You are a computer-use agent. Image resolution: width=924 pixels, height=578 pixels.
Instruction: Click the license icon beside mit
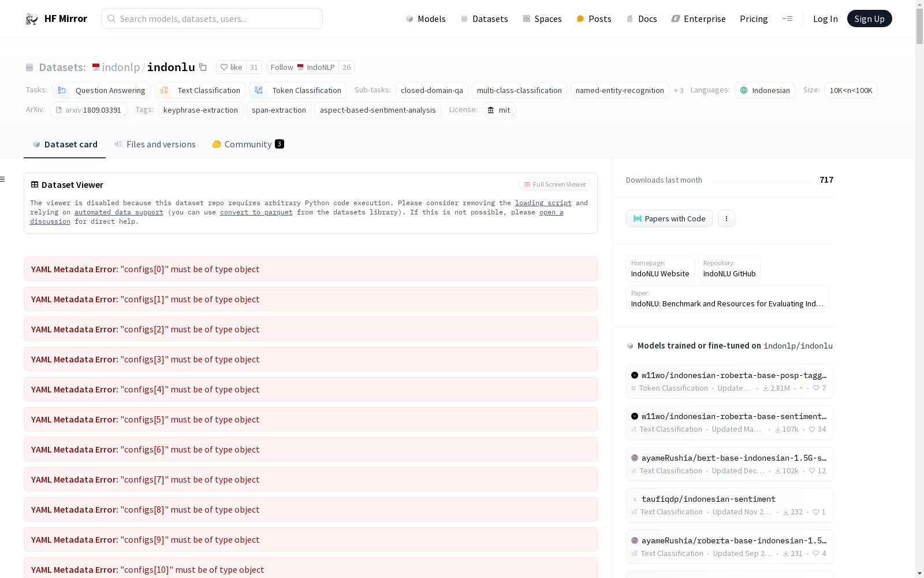pos(491,110)
